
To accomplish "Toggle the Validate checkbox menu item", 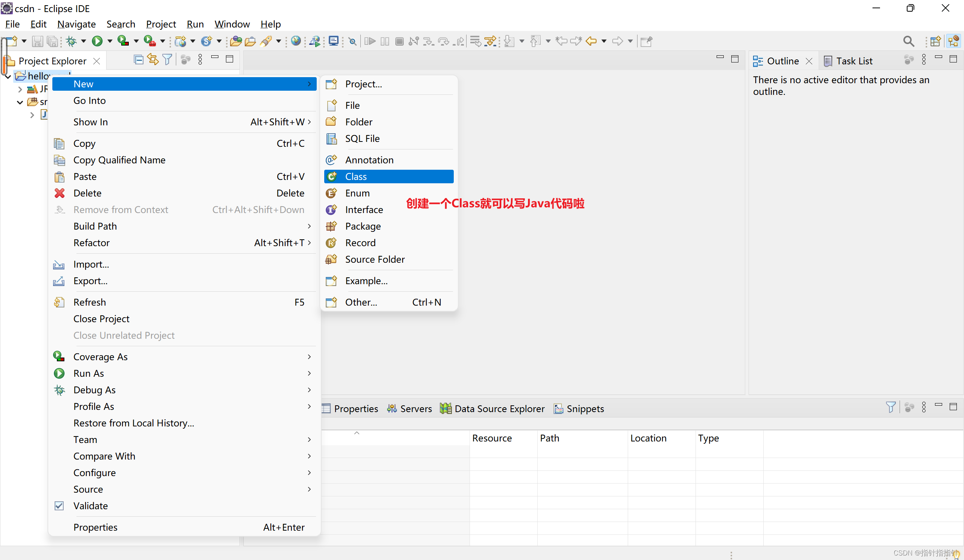I will coord(59,506).
